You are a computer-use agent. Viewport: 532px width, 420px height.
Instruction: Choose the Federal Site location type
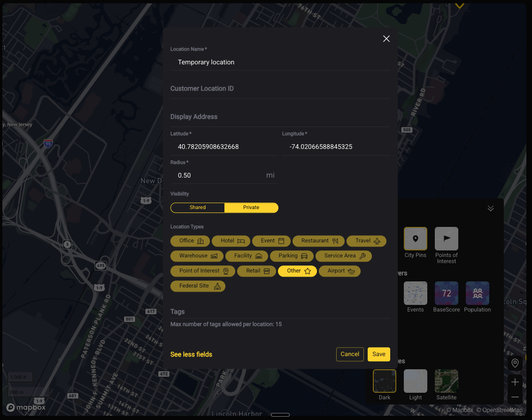(198, 286)
